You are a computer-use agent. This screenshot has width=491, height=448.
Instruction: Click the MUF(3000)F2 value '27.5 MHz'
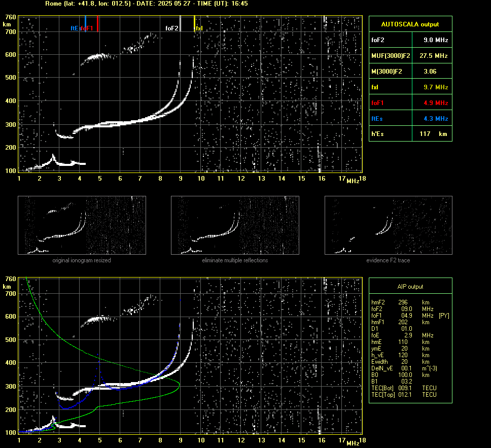click(x=433, y=56)
